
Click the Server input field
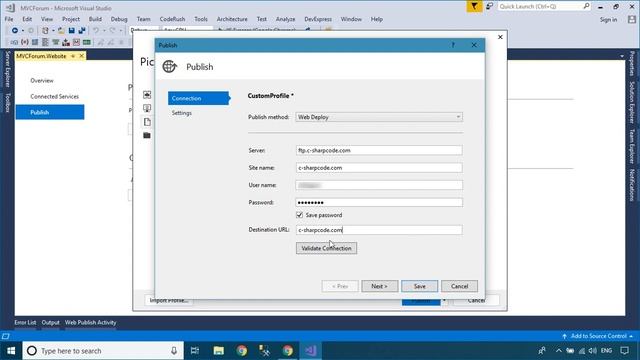click(379, 150)
